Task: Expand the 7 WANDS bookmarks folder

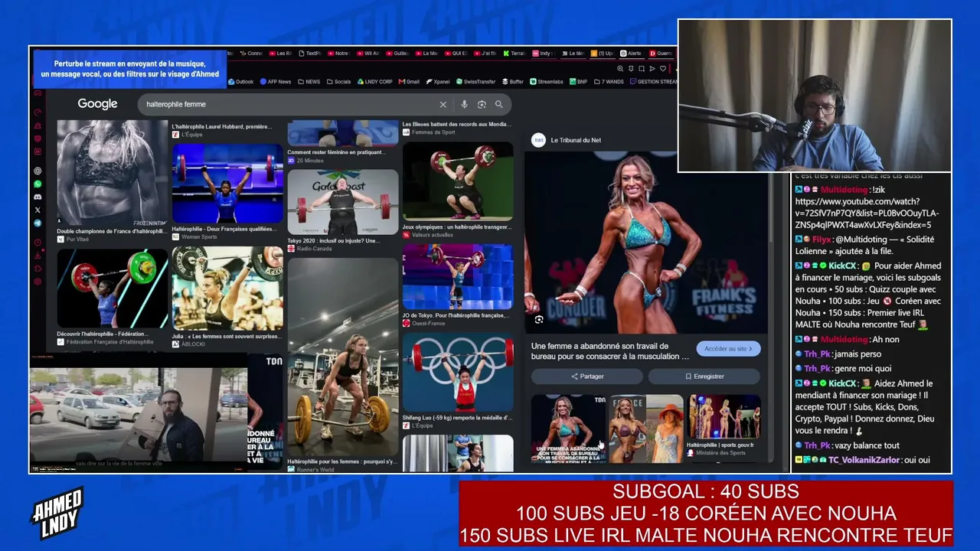Action: coord(609,82)
